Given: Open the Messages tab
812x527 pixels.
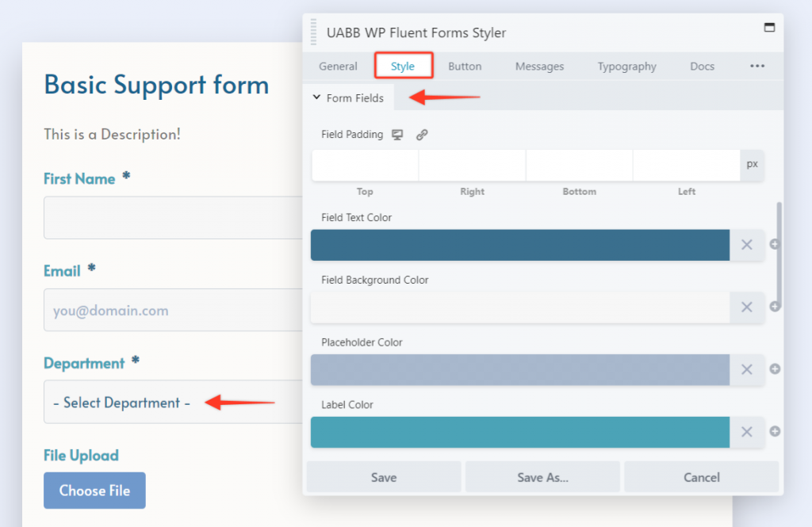Looking at the screenshot, I should (539, 67).
